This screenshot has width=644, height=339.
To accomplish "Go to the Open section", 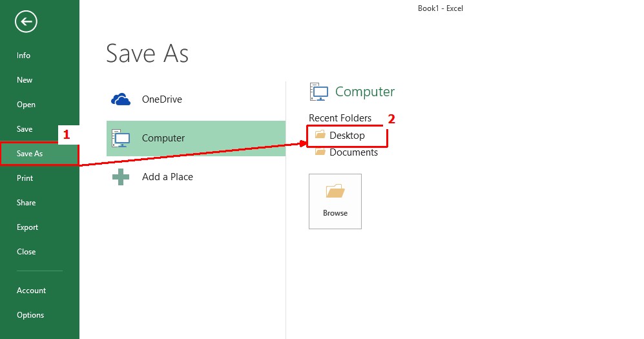I will tap(26, 105).
